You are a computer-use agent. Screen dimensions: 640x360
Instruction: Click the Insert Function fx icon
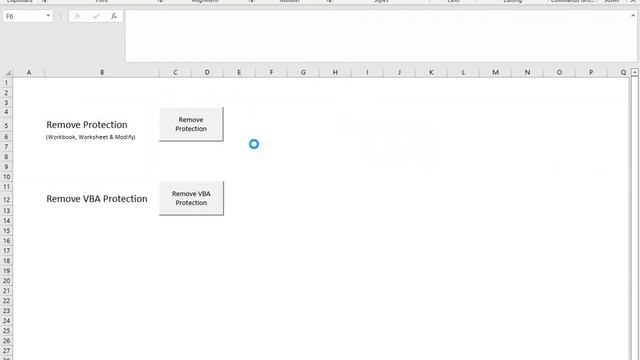click(114, 16)
